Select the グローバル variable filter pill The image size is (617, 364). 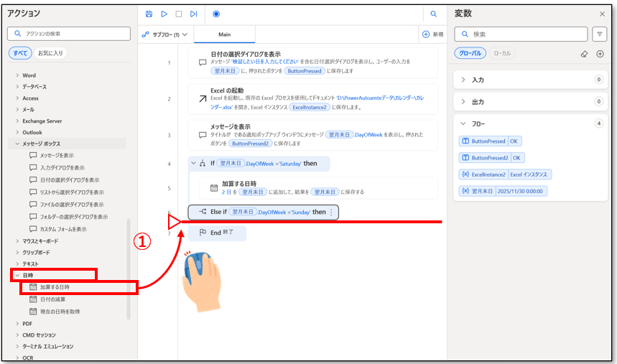click(x=470, y=53)
